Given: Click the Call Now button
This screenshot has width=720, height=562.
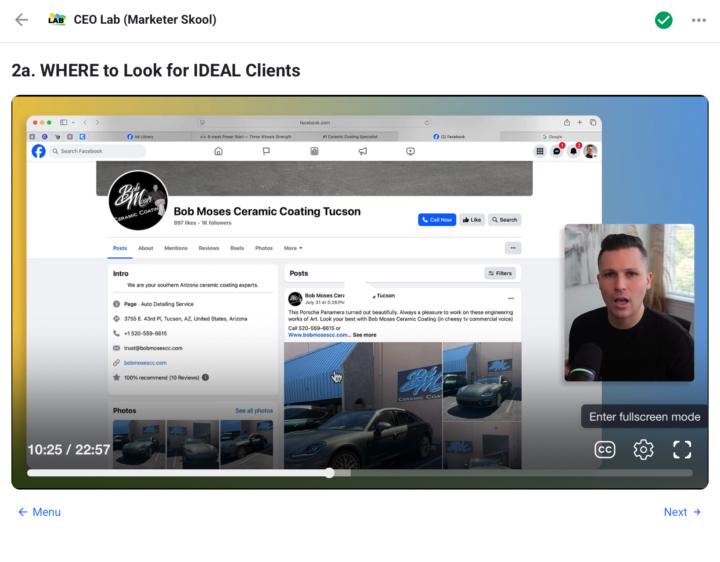Looking at the screenshot, I should click(437, 220).
